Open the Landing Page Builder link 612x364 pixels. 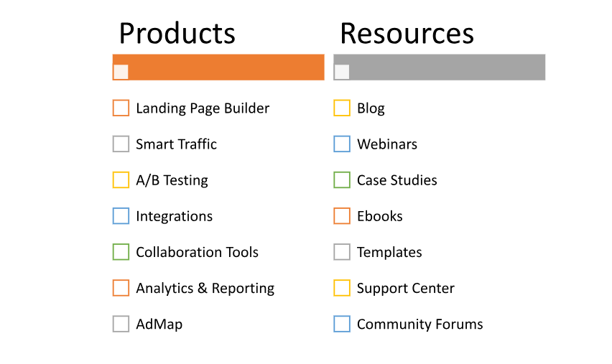point(203,108)
